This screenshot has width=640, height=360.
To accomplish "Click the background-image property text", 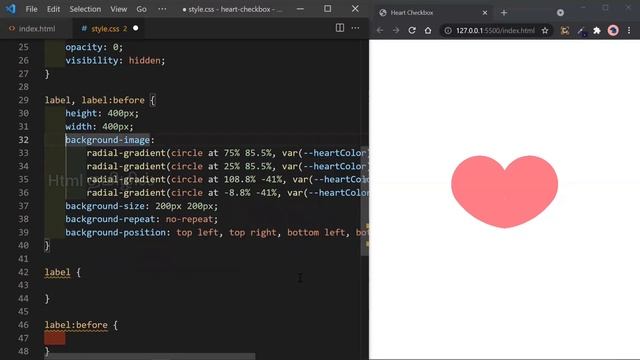I will click(x=107, y=140).
